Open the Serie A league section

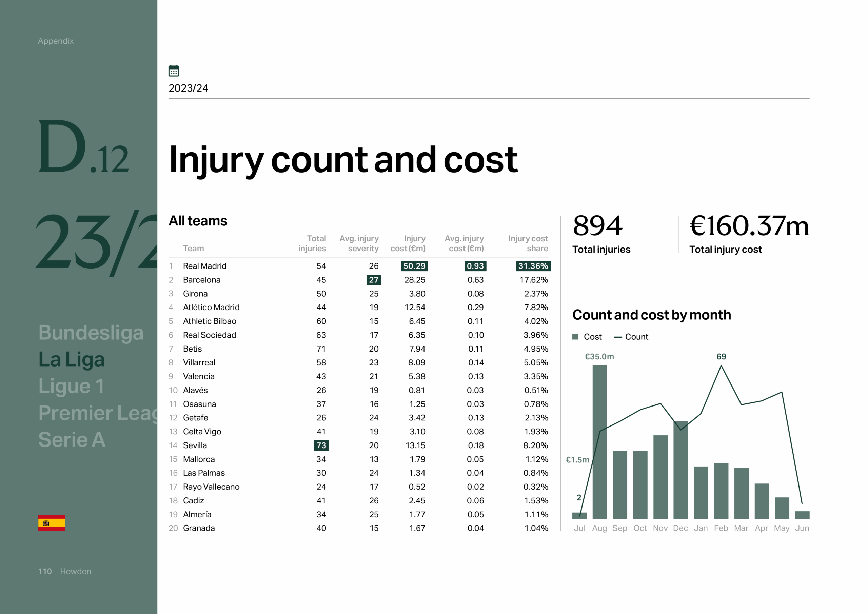tap(72, 440)
